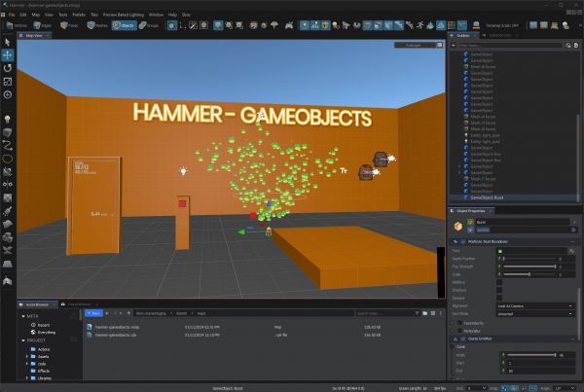This screenshot has height=392, width=584.
Task: Pick the Rotate tool in left toolbar
Action: click(8, 68)
